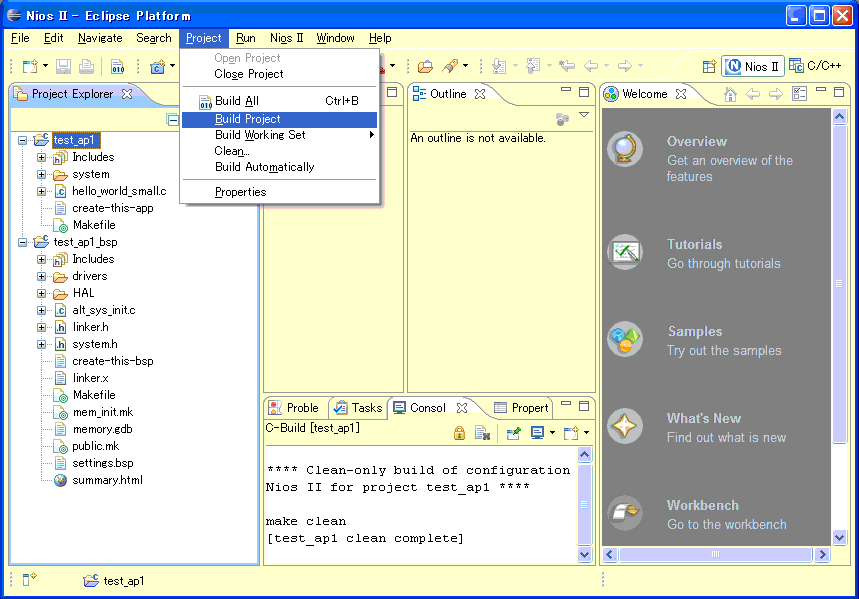Click the Clear Console icon
Viewport: 859px width, 599px height.
[482, 433]
